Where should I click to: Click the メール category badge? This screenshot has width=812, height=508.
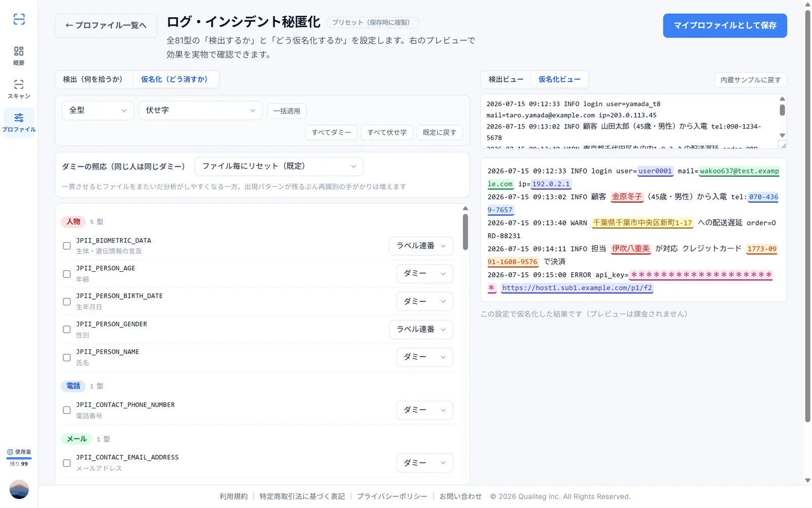point(77,439)
